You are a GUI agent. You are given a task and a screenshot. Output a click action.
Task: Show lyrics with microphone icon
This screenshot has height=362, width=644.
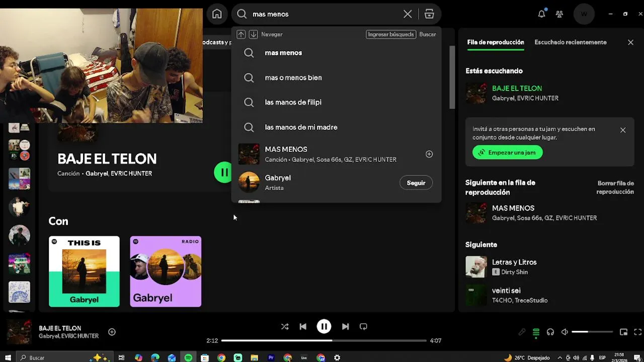522,332
